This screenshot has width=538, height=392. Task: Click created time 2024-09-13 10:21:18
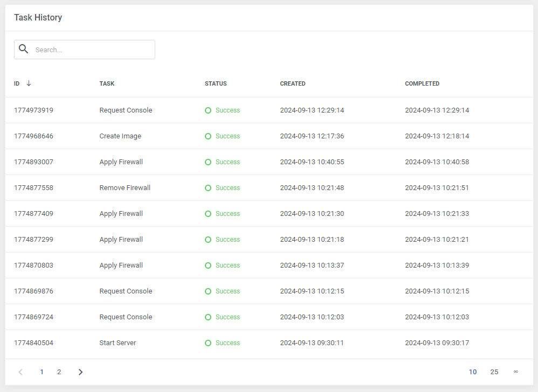click(x=312, y=240)
